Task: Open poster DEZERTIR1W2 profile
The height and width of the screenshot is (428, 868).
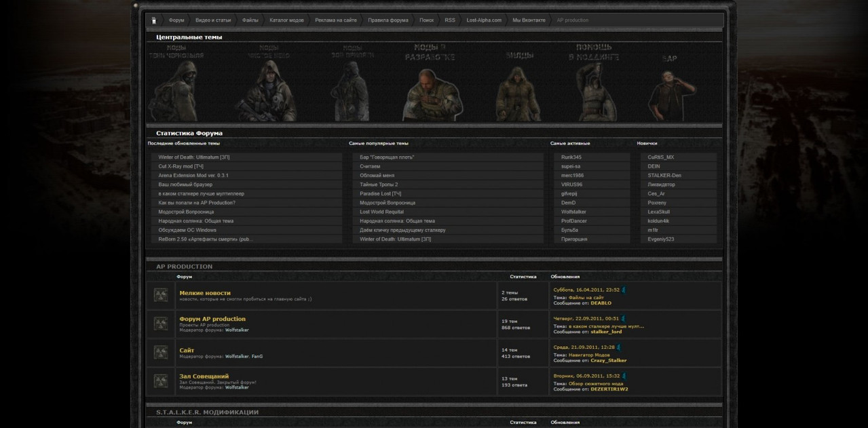Action: pyautogui.click(x=609, y=389)
